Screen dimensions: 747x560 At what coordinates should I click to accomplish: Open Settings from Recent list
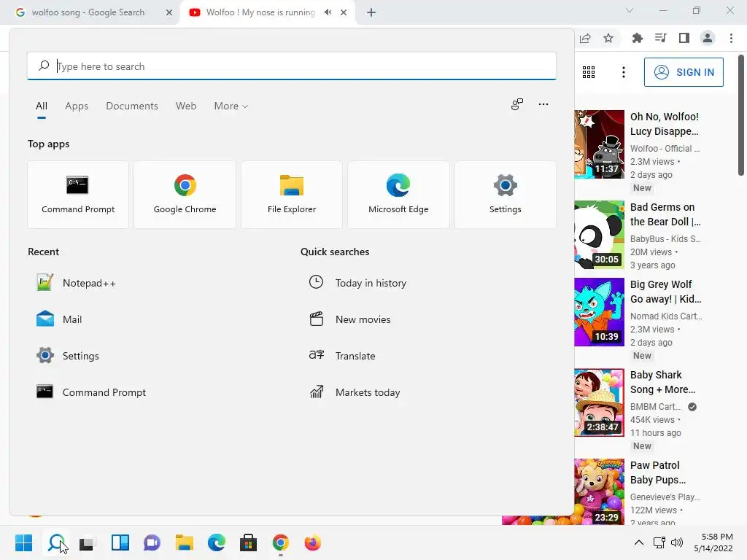pyautogui.click(x=68, y=356)
